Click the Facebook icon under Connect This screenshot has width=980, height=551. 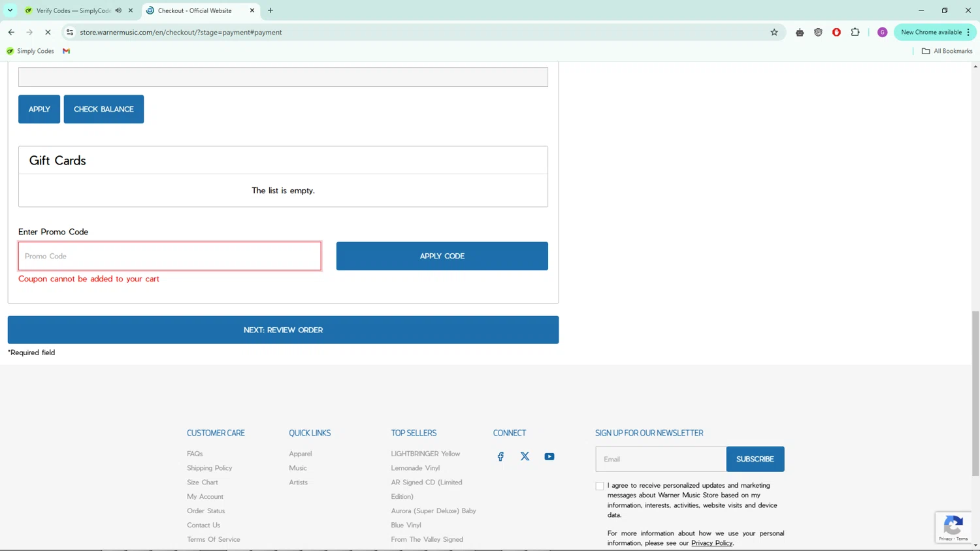500,456
